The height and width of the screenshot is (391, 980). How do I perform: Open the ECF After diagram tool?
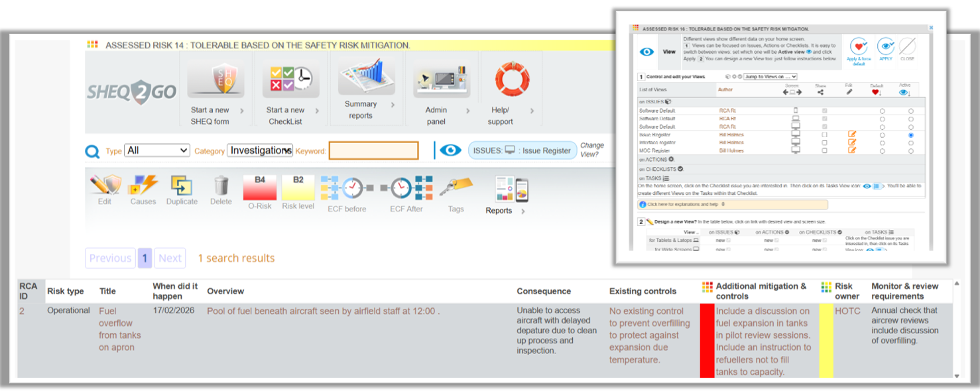click(406, 188)
